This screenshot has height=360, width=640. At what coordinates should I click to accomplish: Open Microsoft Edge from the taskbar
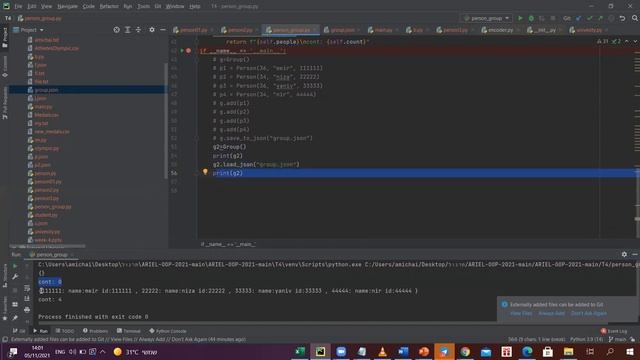click(x=527, y=351)
